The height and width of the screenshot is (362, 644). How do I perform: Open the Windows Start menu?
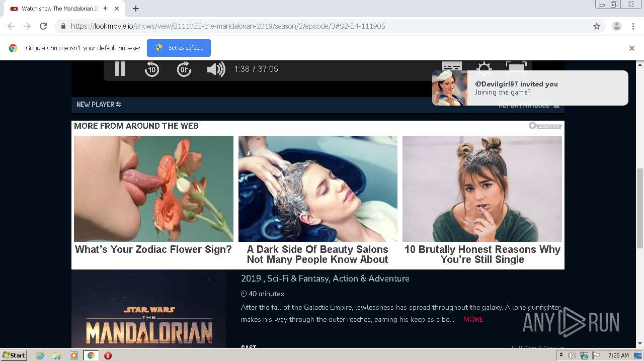coord(14,355)
